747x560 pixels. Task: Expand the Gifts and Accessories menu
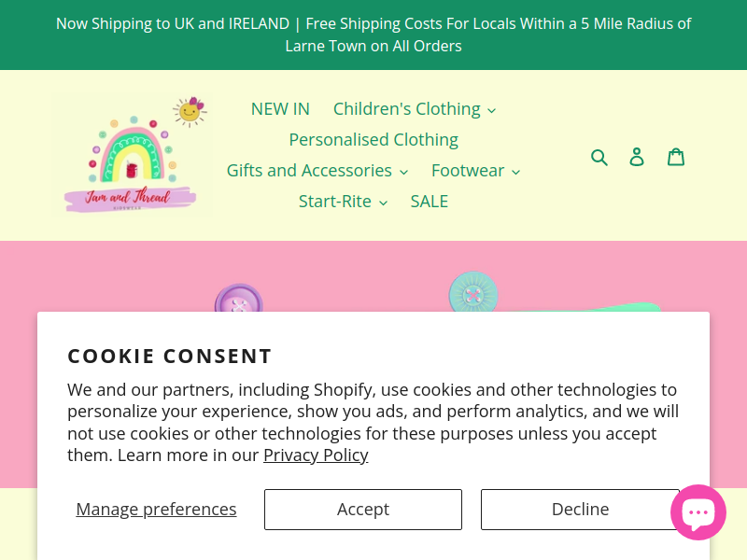pyautogui.click(x=317, y=171)
